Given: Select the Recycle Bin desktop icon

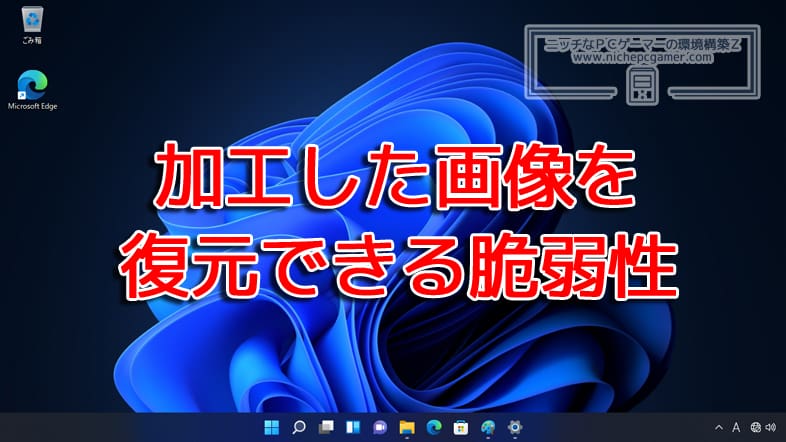Looking at the screenshot, I should tap(32, 26).
